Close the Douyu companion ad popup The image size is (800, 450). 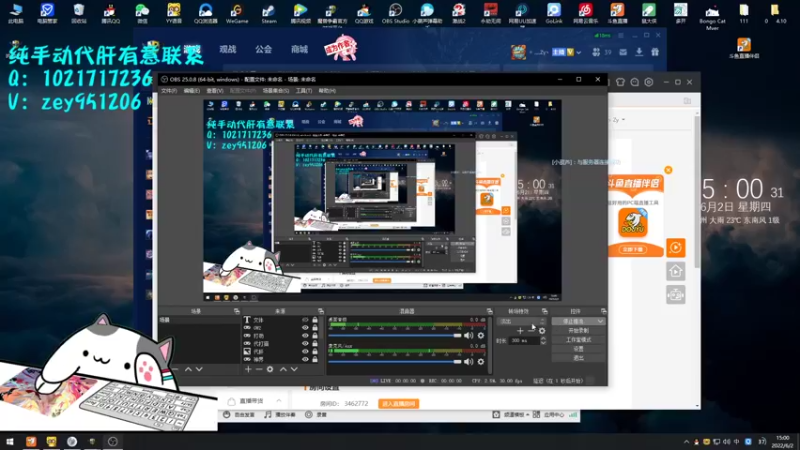point(668,170)
